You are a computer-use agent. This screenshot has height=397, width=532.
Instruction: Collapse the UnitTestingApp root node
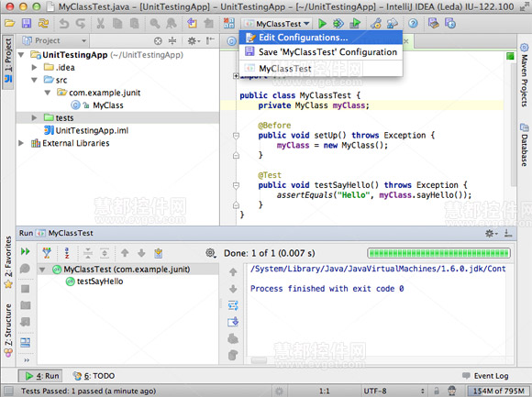coord(21,55)
